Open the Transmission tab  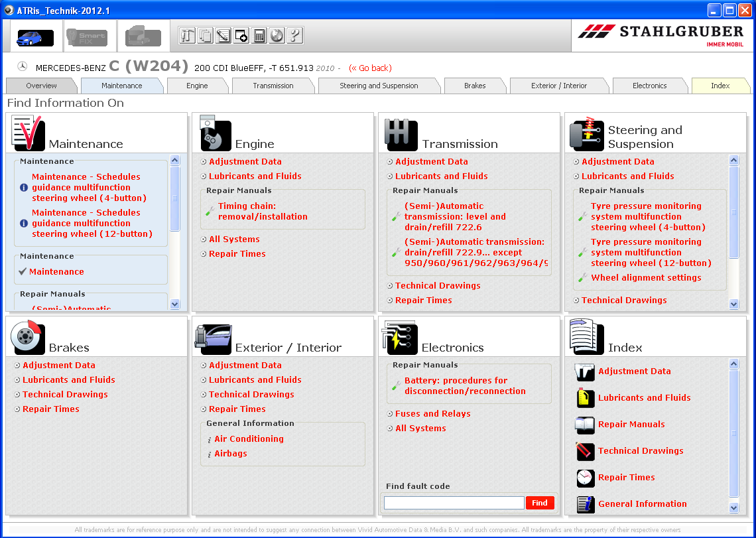tap(273, 86)
